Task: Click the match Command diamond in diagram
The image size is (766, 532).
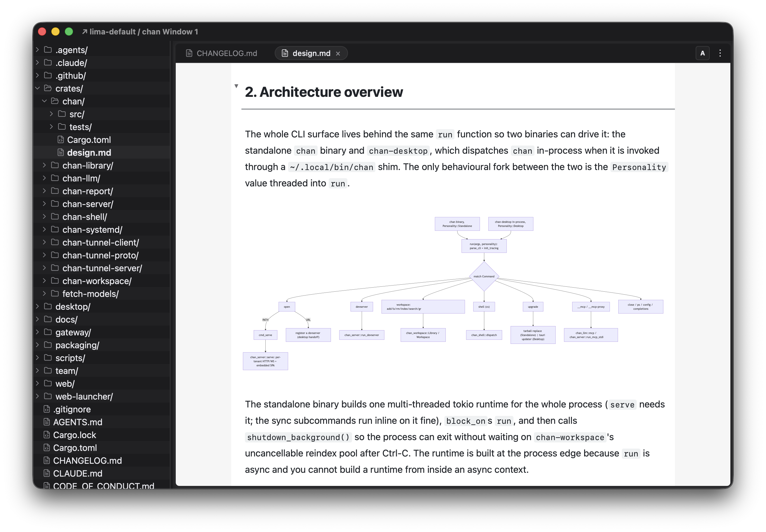Action: [x=484, y=276]
